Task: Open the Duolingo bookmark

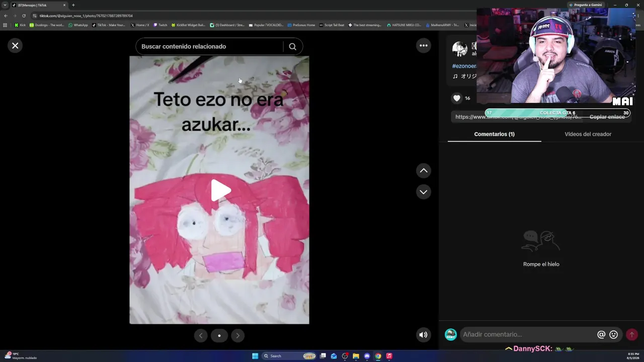Action: tap(47, 25)
